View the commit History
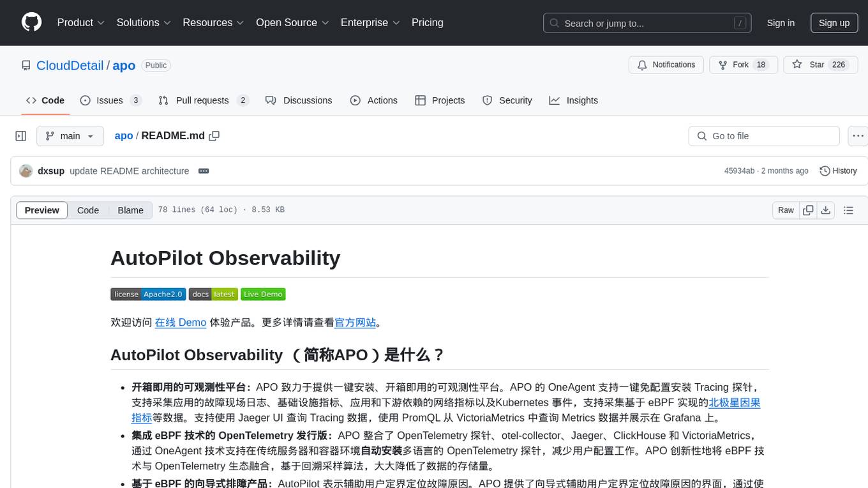 pyautogui.click(x=838, y=171)
